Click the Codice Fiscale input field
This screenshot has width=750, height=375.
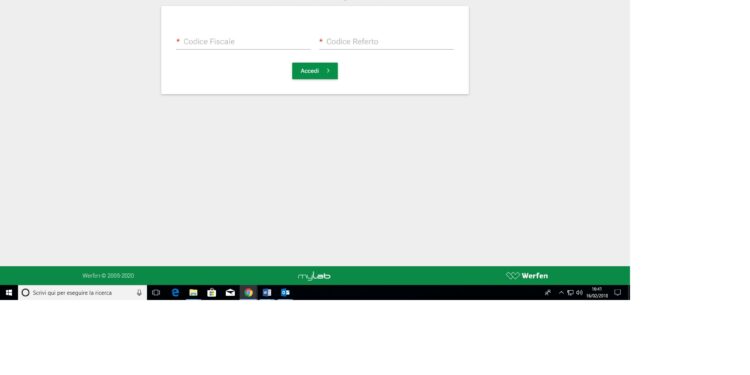(243, 42)
